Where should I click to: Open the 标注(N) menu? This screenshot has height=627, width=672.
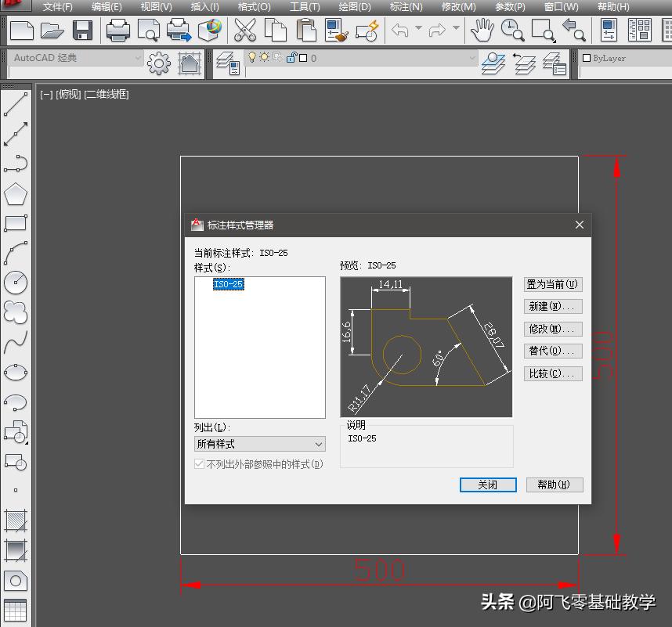click(x=407, y=7)
